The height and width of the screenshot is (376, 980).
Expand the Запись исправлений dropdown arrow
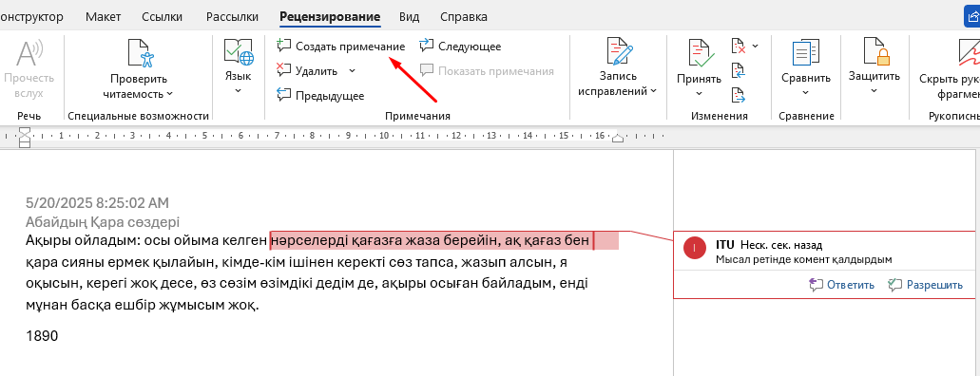click(654, 91)
